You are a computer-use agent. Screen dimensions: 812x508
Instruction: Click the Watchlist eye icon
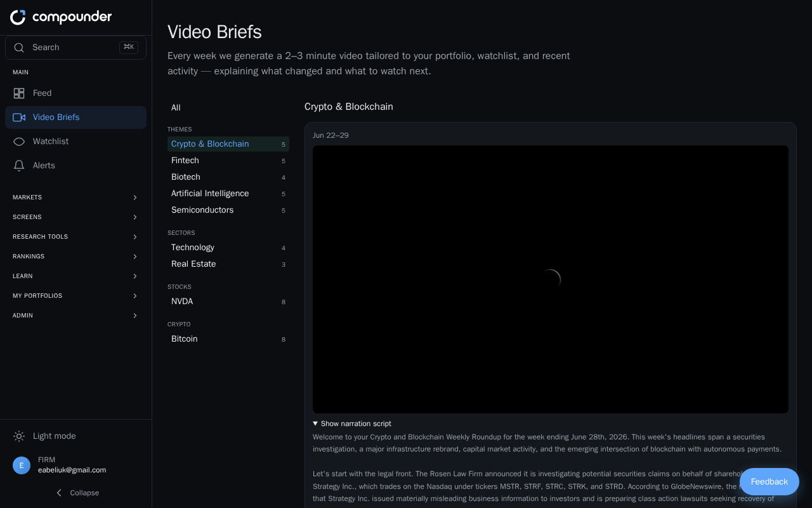click(x=19, y=142)
